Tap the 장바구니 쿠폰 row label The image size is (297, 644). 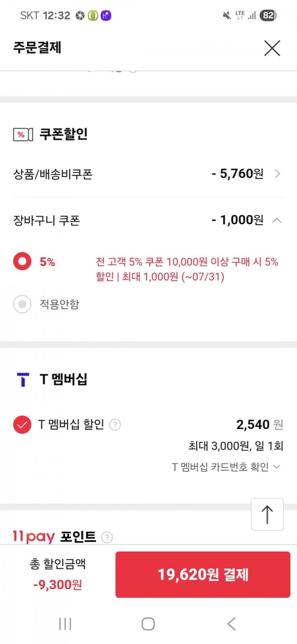47,220
